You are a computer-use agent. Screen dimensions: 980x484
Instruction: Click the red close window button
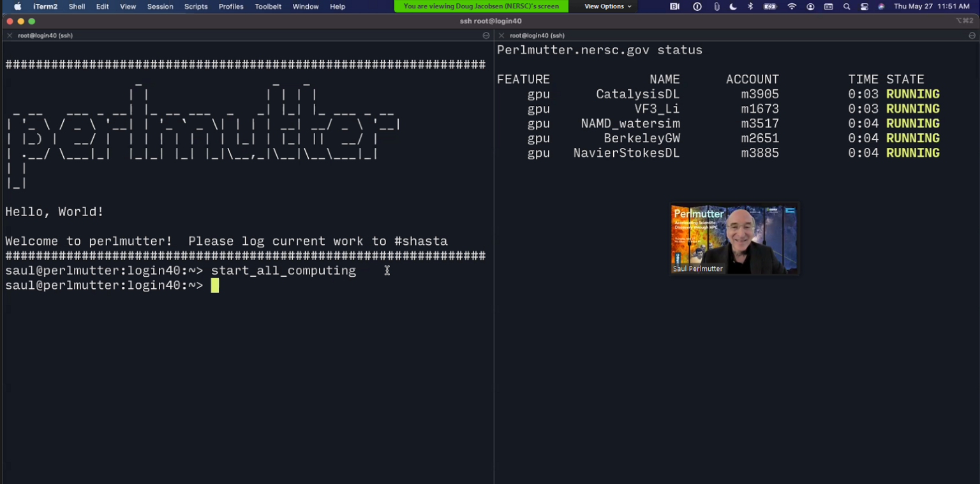[10, 21]
